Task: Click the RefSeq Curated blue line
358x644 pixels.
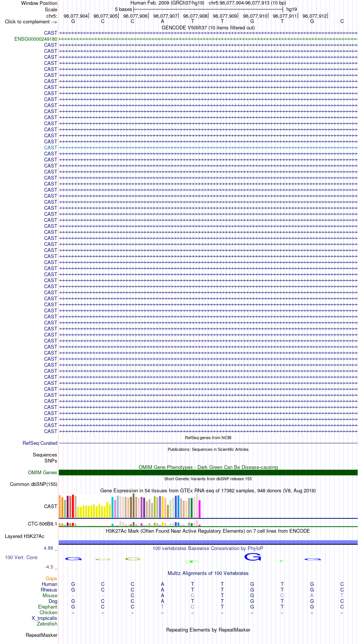Action: pyautogui.click(x=208, y=443)
